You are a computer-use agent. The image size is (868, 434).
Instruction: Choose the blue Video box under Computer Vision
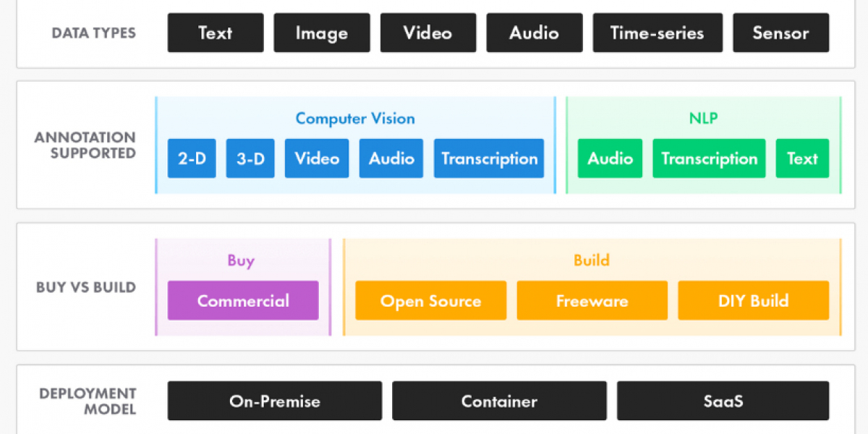click(x=317, y=158)
